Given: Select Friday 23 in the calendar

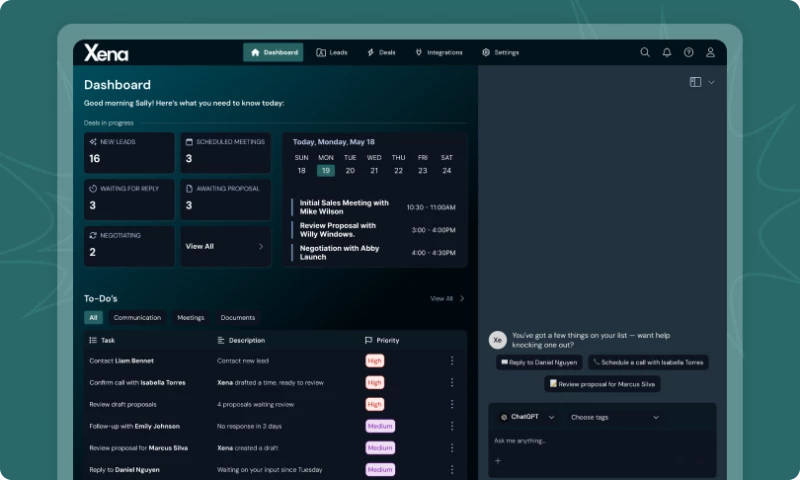Looking at the screenshot, I should 422,170.
